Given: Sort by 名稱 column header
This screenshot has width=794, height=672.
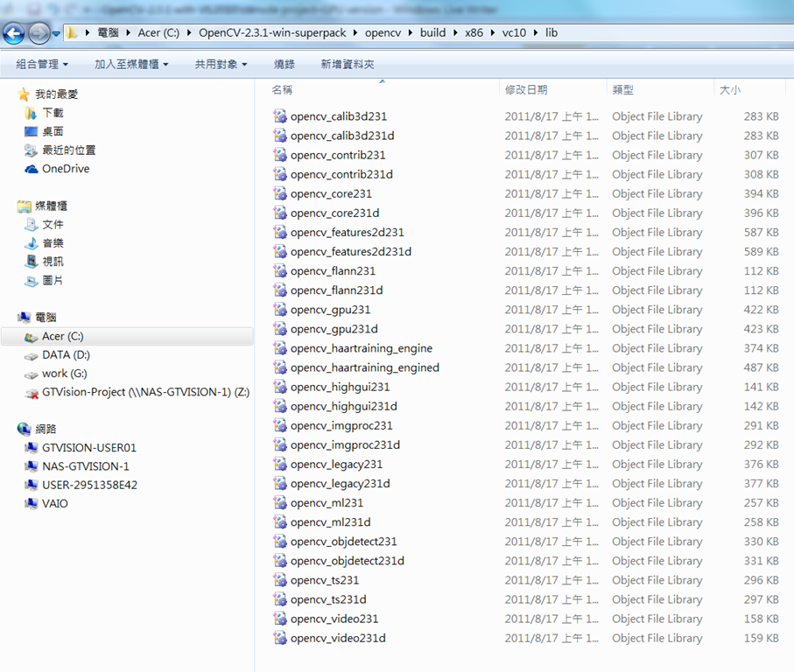Looking at the screenshot, I should point(282,90).
